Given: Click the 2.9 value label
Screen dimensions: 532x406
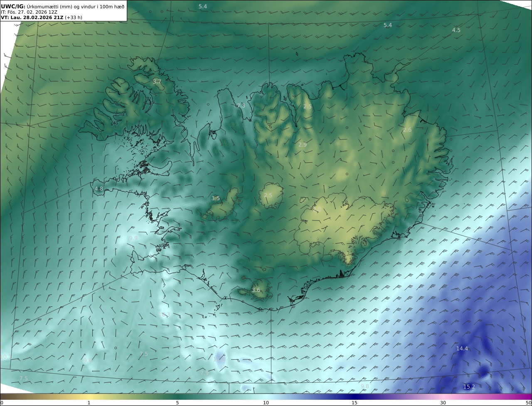Looking at the screenshot, I should click(303, 145).
